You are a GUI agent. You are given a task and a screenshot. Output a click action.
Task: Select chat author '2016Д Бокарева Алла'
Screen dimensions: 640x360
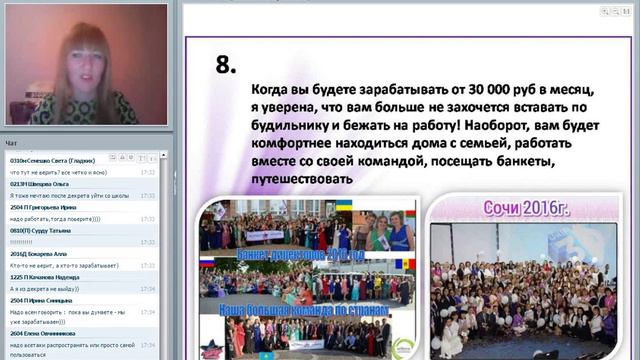pyautogui.click(x=38, y=254)
